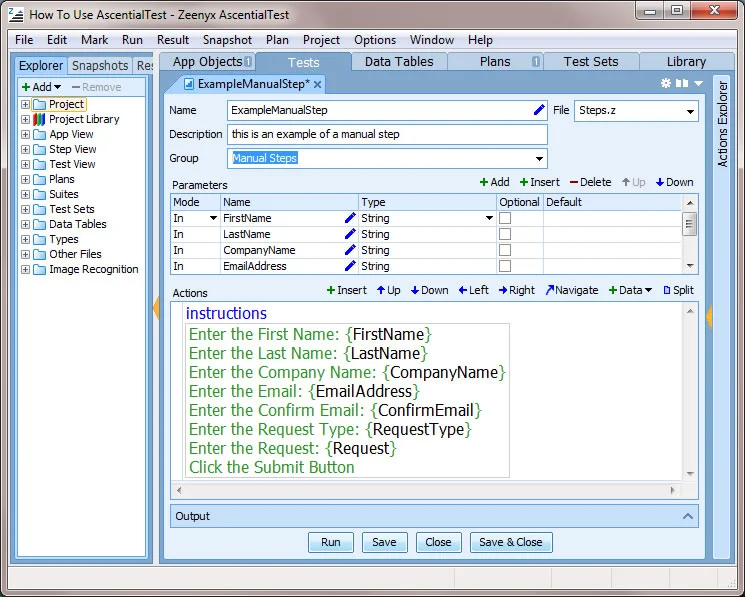745x597 pixels.
Task: Click the split panes icon in tab bar
Action: click(682, 83)
